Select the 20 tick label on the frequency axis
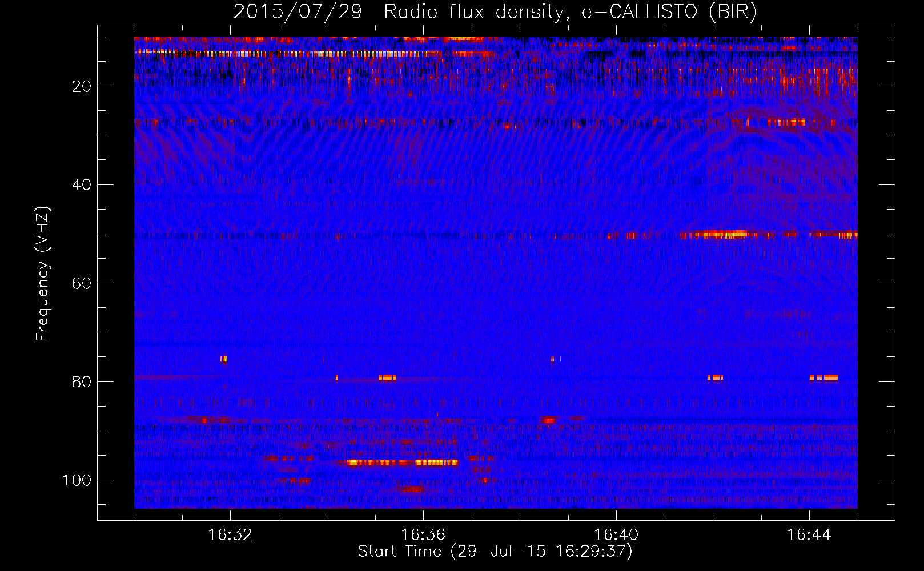Viewport: 924px width, 571px height. tap(82, 86)
